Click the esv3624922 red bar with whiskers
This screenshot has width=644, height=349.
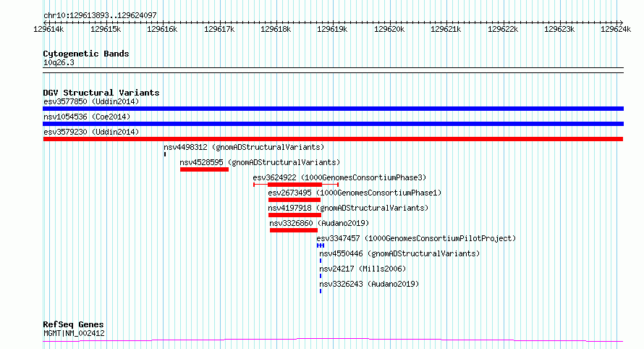296,185
